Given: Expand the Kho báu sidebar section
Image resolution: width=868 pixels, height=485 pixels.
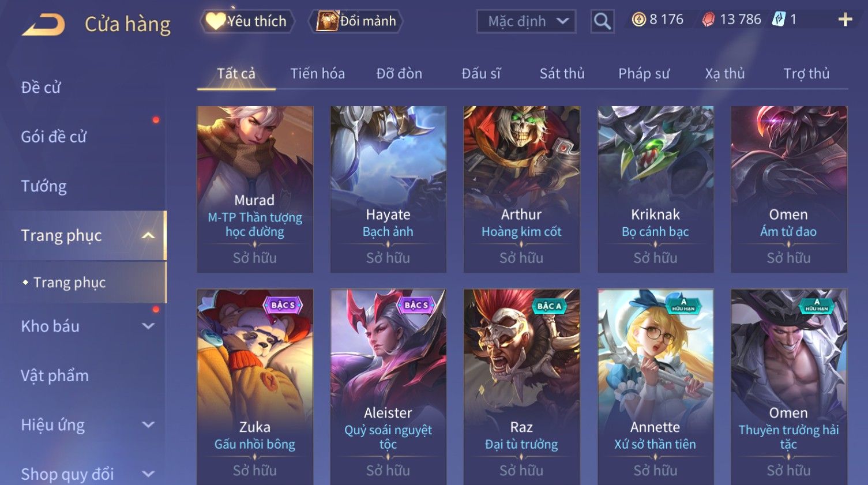Looking at the screenshot, I should tap(148, 326).
